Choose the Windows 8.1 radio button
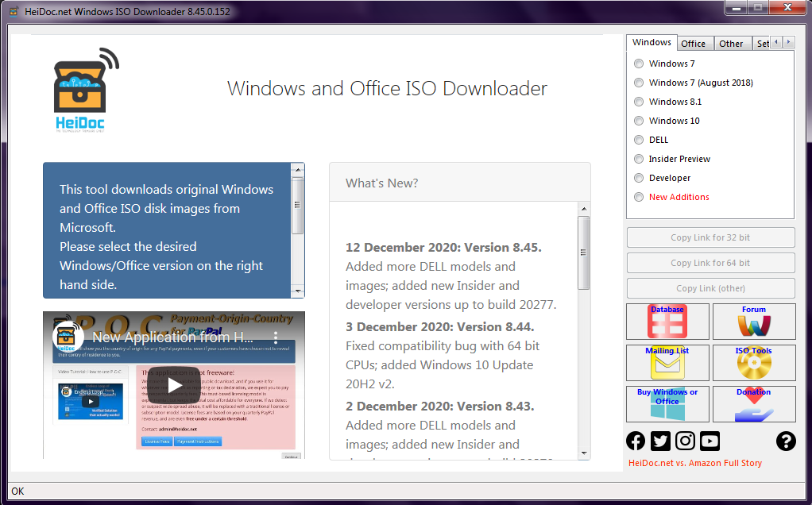The width and height of the screenshot is (812, 505). [668, 102]
